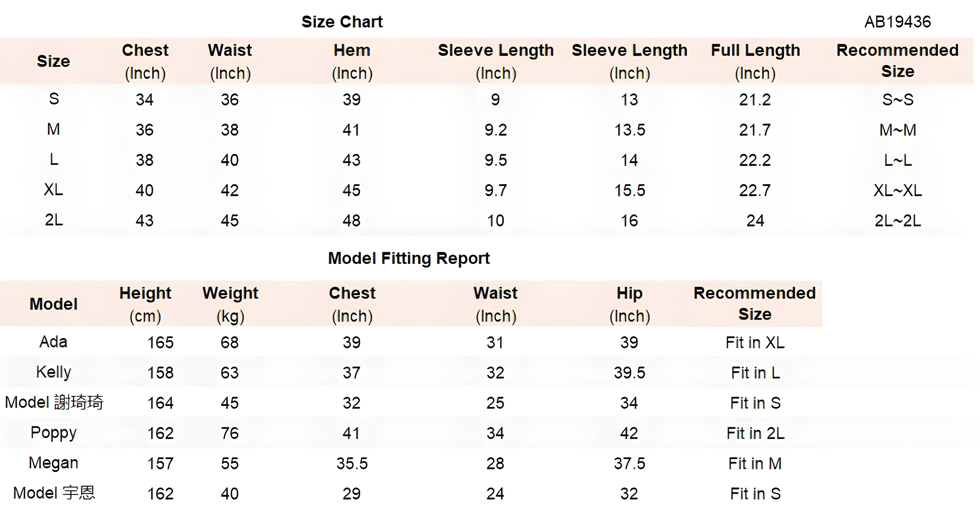Image resolution: width=980 pixels, height=527 pixels.
Task: Select the Ada model name
Action: (53, 342)
